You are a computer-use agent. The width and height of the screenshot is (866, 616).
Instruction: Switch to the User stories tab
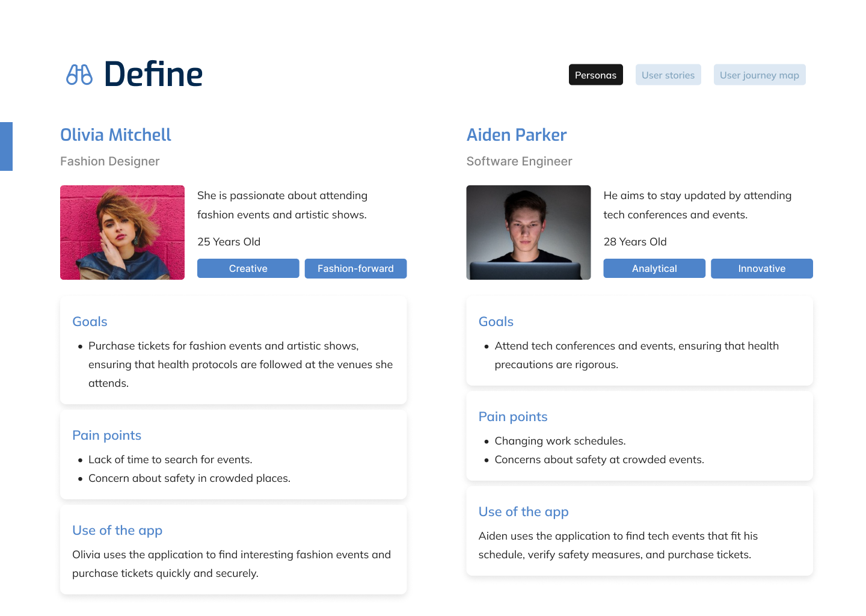[668, 75]
